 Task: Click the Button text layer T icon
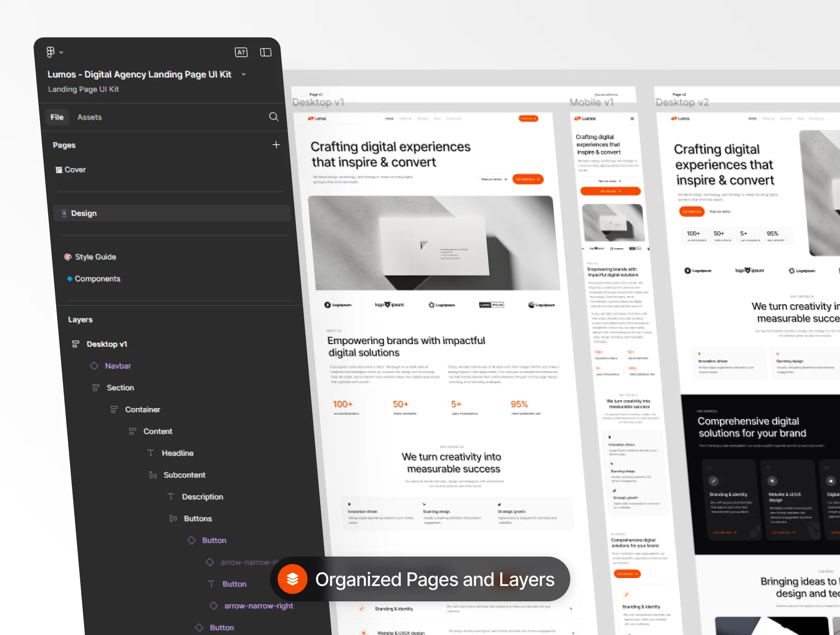tap(211, 584)
